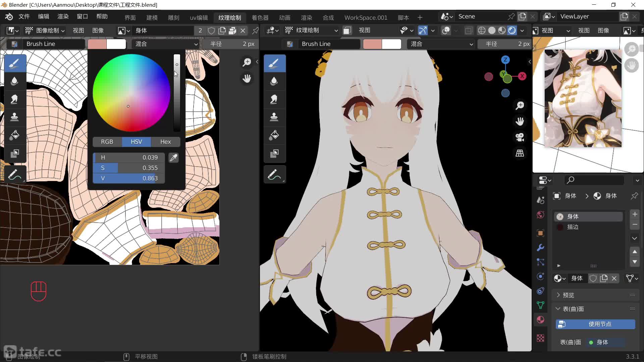Select the Hex color mode button
The image size is (644, 362).
[166, 142]
